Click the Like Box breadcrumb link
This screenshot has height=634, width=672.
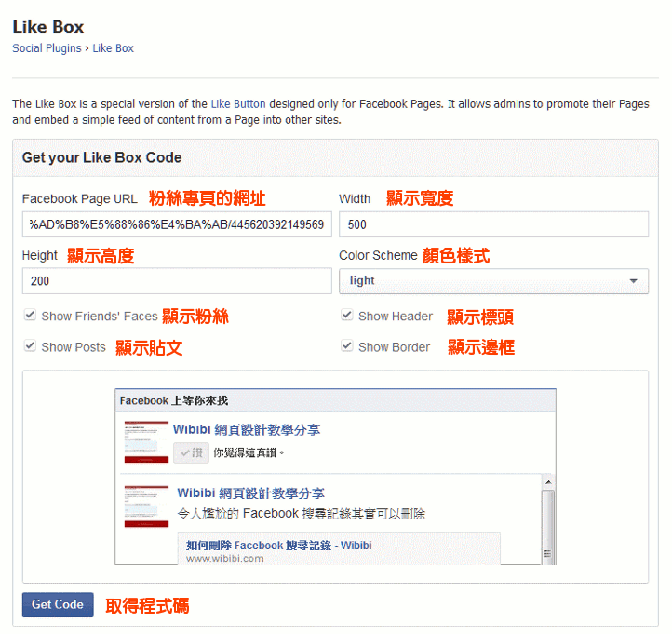click(x=113, y=48)
